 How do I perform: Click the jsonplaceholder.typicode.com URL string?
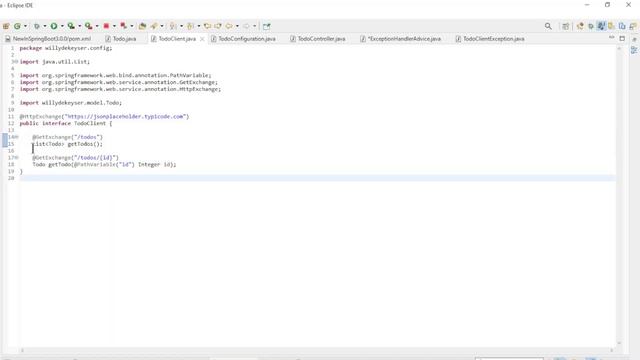click(x=125, y=117)
